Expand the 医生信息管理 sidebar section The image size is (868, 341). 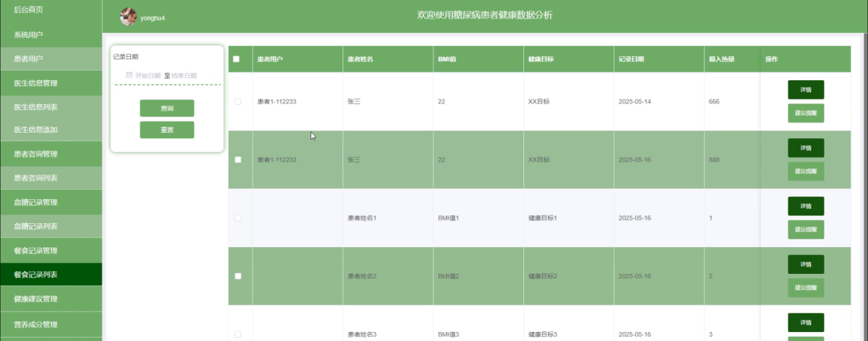(51, 84)
